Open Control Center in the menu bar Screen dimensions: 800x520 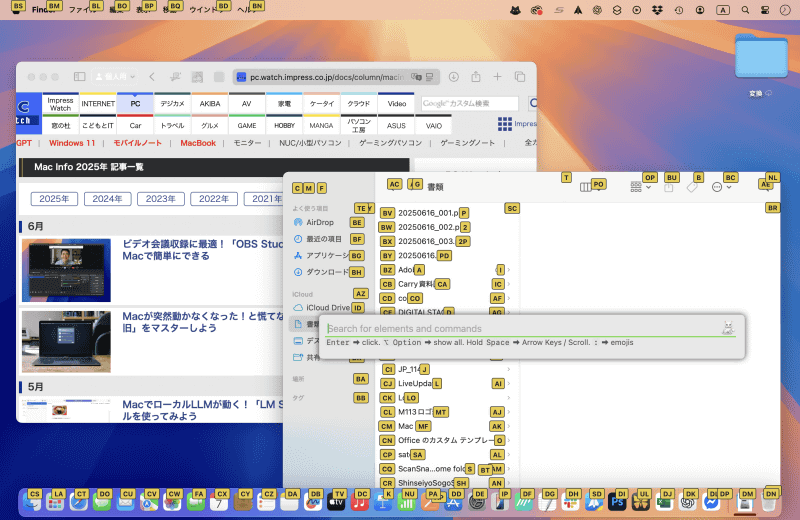coord(765,10)
